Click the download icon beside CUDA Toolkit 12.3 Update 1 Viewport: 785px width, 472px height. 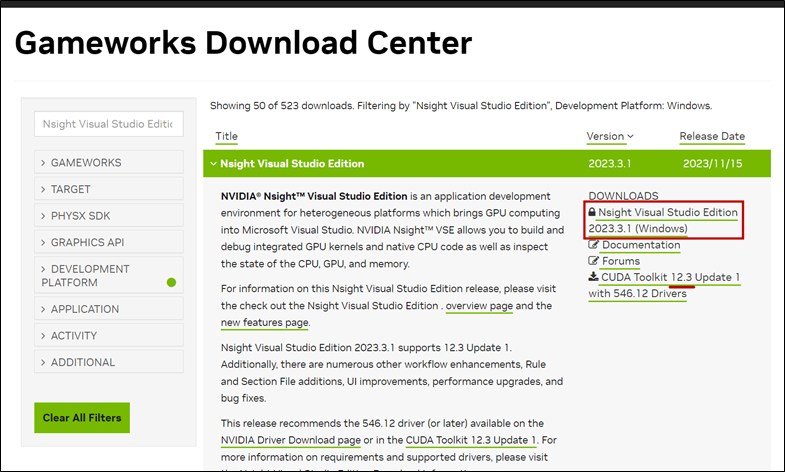coord(593,276)
